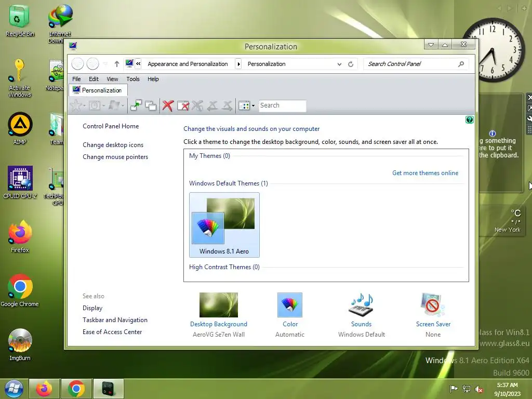Click the back navigation button
The image size is (532, 399).
coord(78,63)
